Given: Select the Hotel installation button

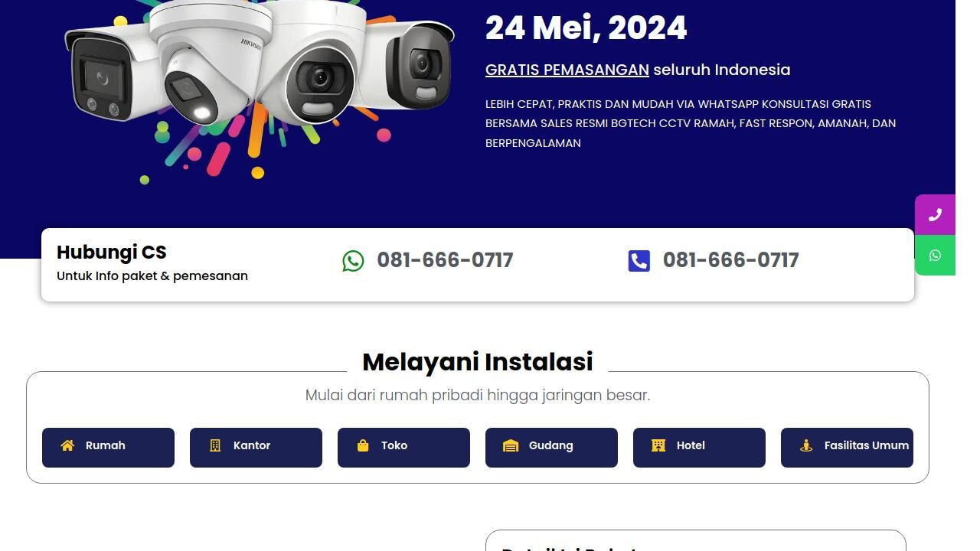Looking at the screenshot, I should point(699,448).
